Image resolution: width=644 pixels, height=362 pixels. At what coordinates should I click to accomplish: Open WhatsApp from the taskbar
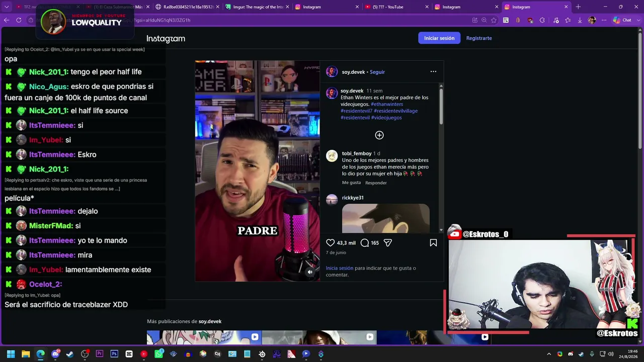pos(159,354)
